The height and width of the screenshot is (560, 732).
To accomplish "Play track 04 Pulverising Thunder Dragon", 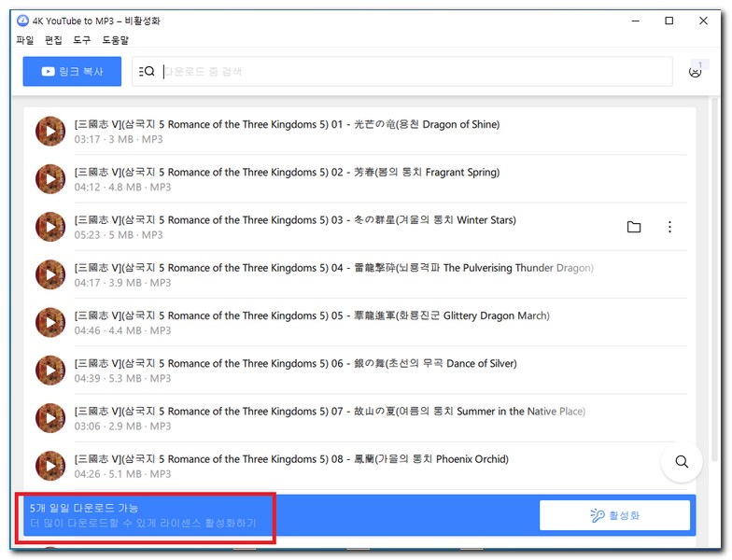I will coord(50,274).
